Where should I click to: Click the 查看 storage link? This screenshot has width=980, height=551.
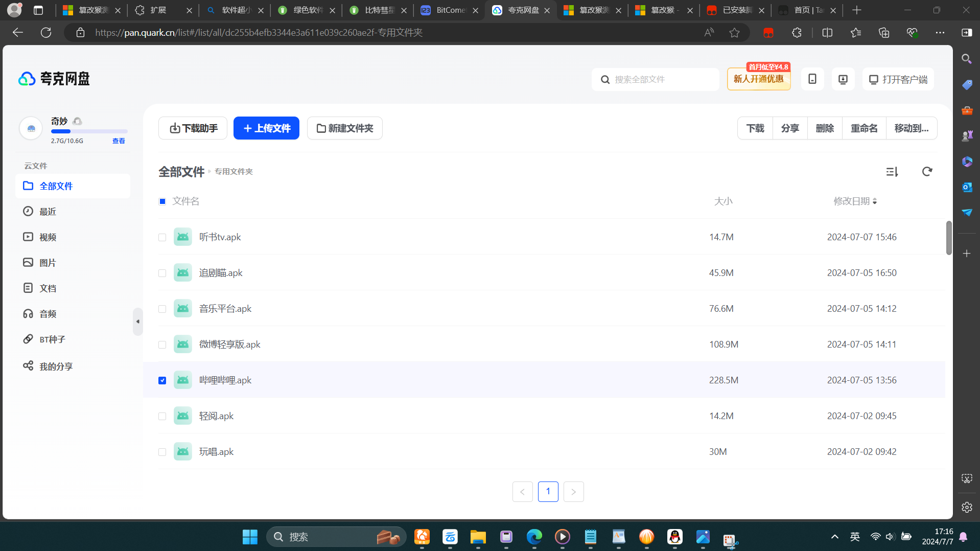(119, 141)
